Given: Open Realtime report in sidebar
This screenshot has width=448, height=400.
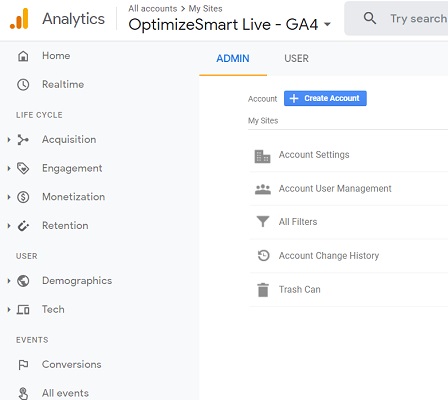Looking at the screenshot, I should [63, 84].
